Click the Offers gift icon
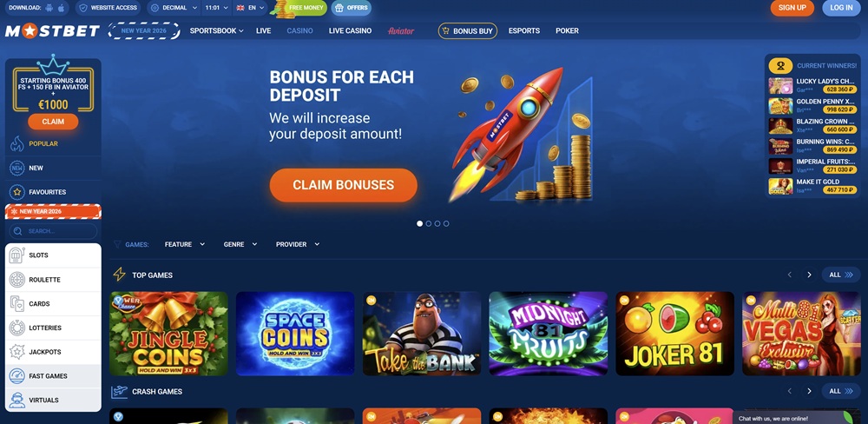 (339, 8)
